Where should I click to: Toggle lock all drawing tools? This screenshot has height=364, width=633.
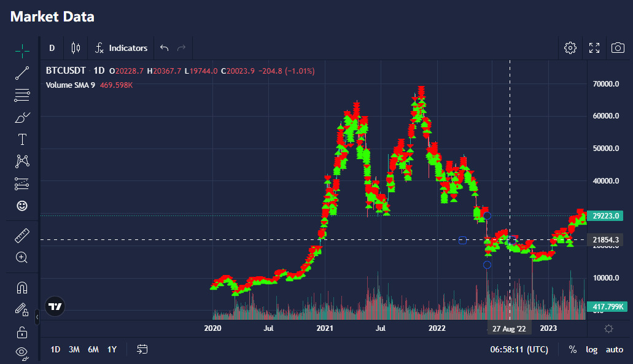pos(22,332)
